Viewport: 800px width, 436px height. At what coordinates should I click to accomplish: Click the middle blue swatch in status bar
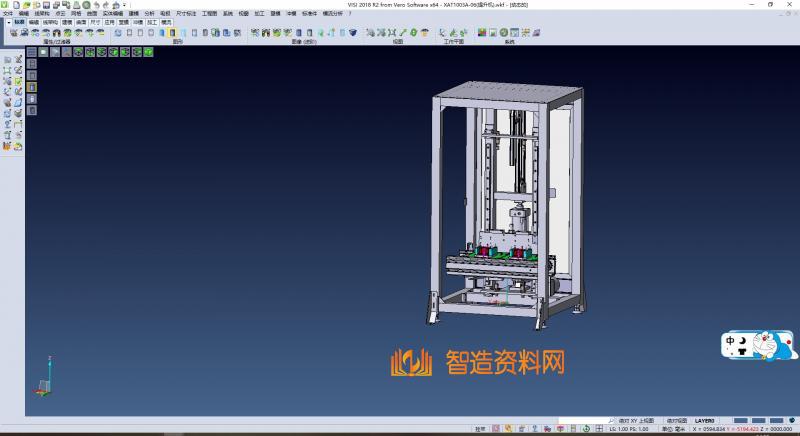coord(758,421)
